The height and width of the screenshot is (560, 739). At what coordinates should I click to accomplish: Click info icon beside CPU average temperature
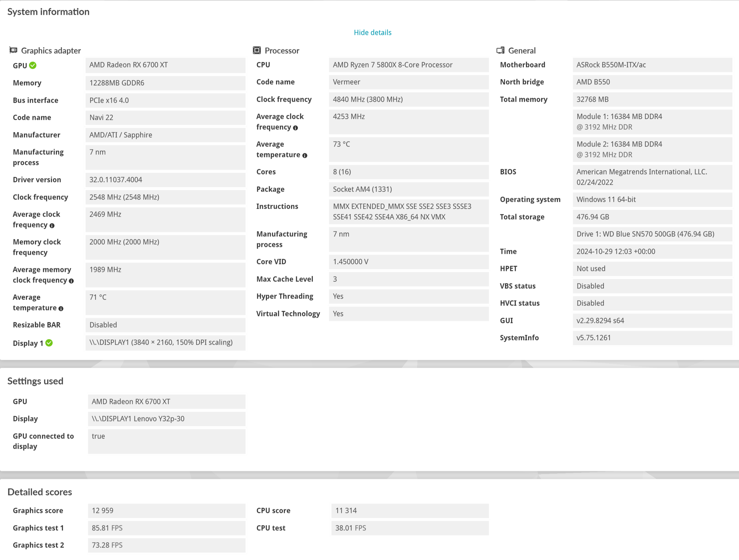[305, 155]
